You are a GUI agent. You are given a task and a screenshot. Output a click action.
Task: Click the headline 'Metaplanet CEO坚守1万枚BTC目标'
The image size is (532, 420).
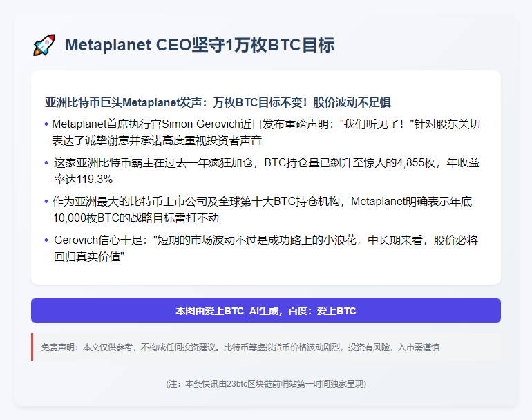[x=200, y=45]
